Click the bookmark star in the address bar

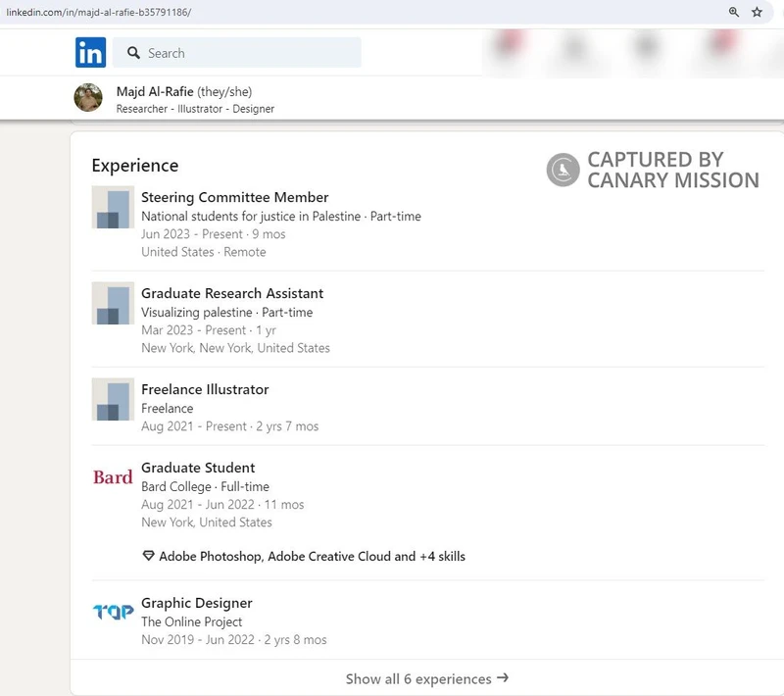coord(756,12)
